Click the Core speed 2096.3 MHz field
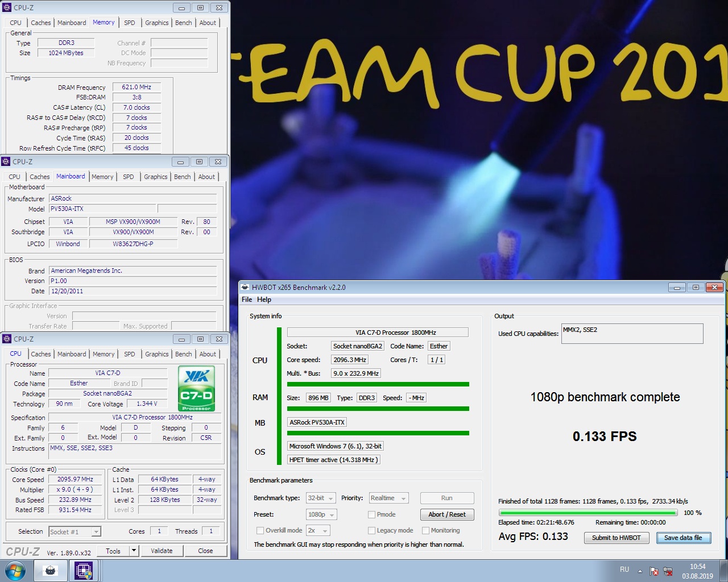Screen dimensions: 728x582 [350, 360]
